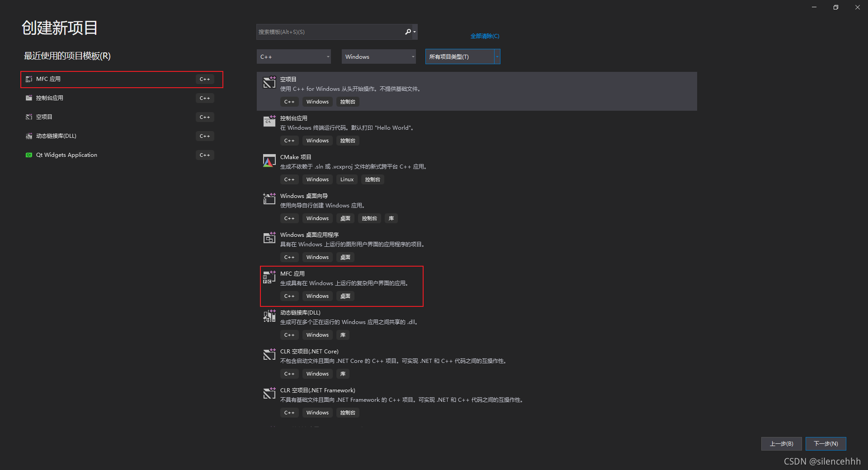
Task: Click the green Qt Widgets Application icon
Action: tap(29, 155)
